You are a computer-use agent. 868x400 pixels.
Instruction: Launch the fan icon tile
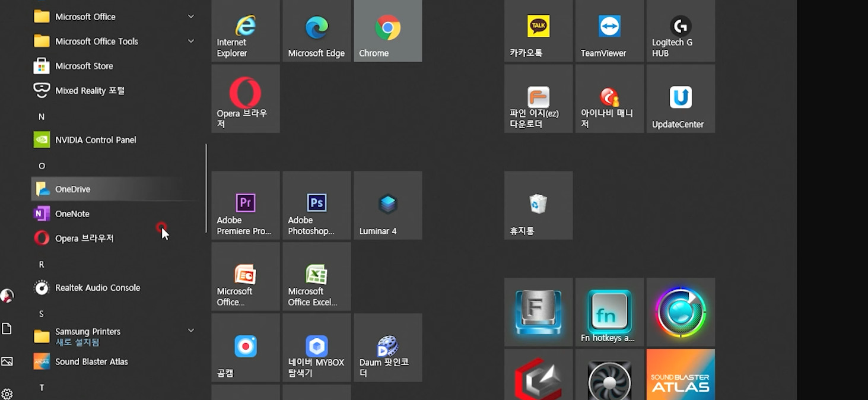[x=610, y=374]
